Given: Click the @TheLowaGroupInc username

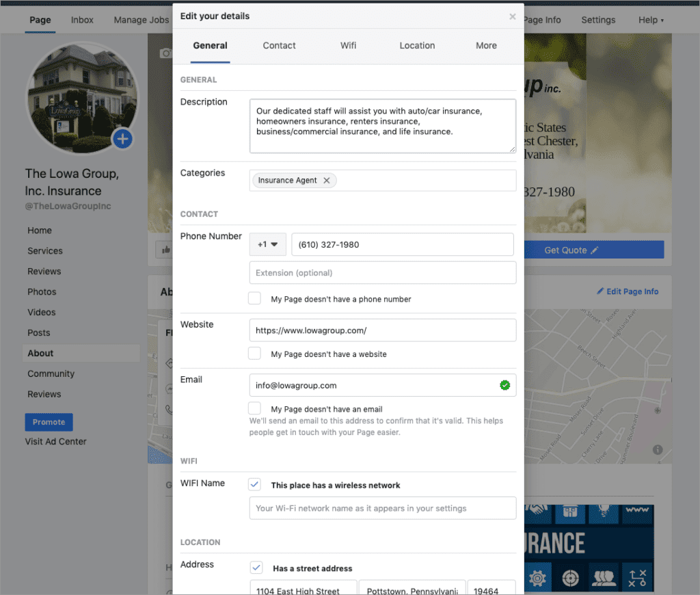Looking at the screenshot, I should point(68,207).
